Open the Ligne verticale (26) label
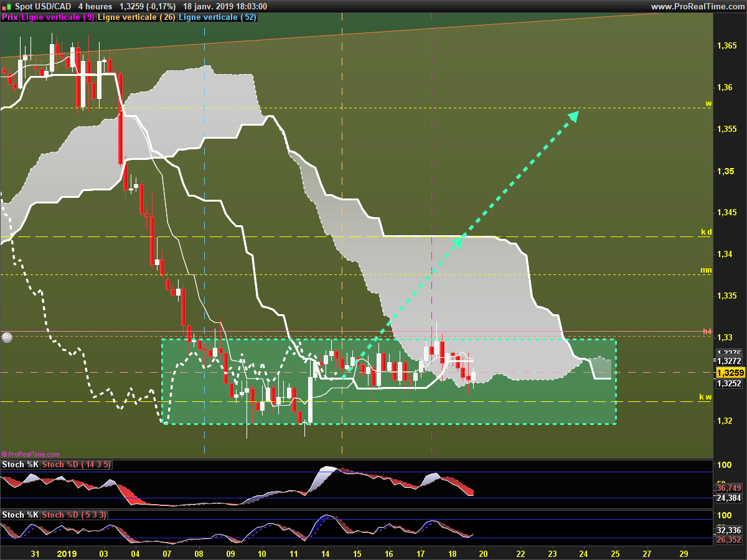Viewport: 747px width, 560px height. pos(136,17)
